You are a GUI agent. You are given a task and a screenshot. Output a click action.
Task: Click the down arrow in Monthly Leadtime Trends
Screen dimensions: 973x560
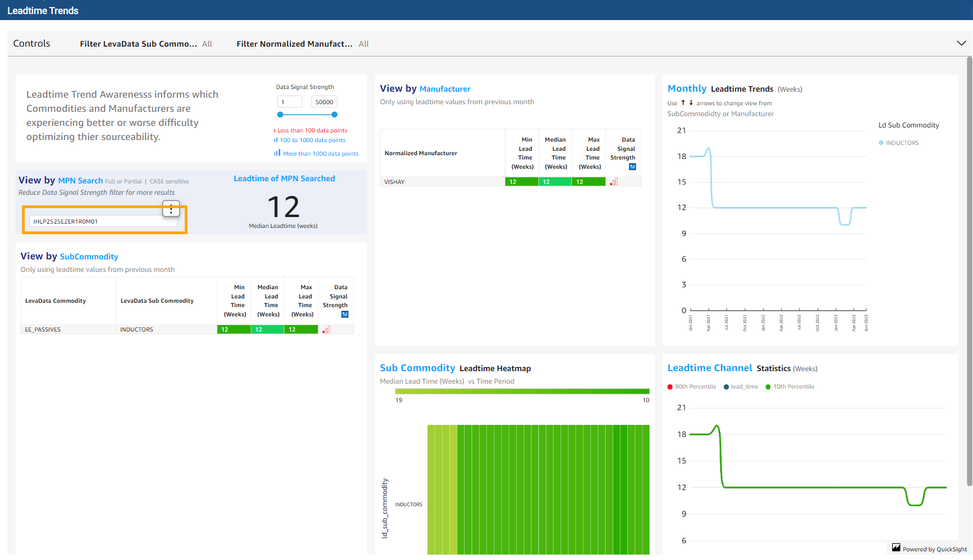(x=691, y=103)
